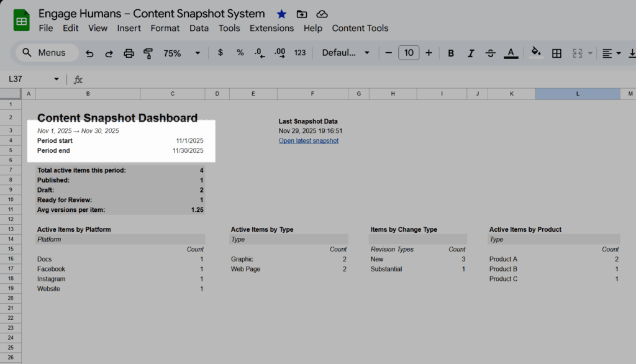
Task: Click the move to folder icon
Action: tap(301, 14)
